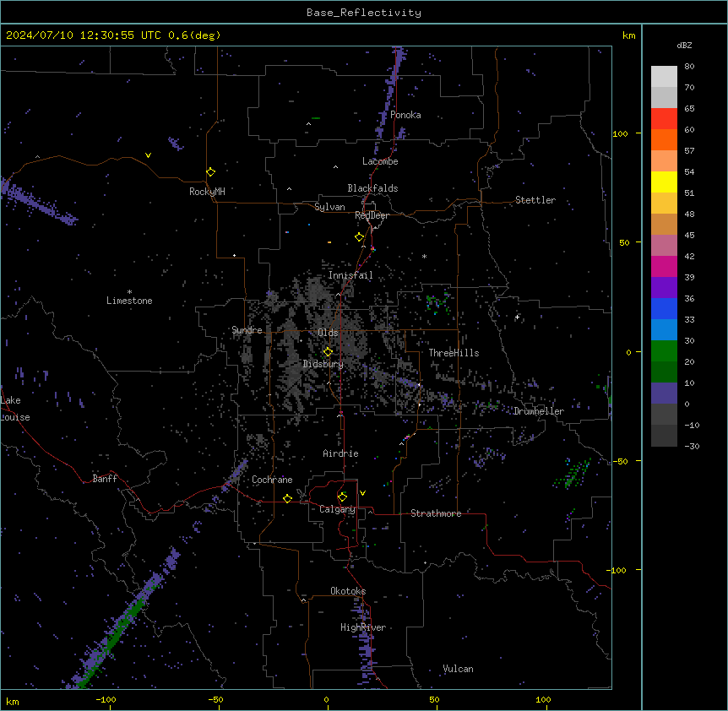The height and width of the screenshot is (711, 728).
Task: Click the 80 value on the dBZ scale
Action: 689,67
